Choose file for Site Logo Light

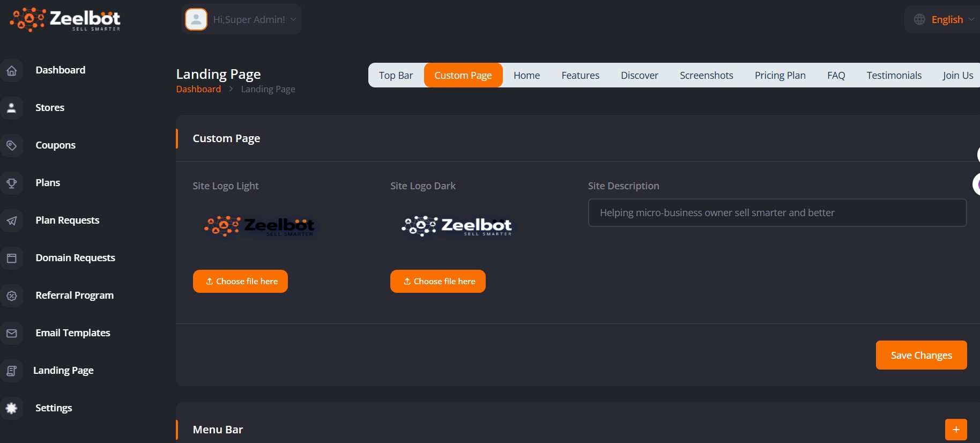tap(240, 282)
